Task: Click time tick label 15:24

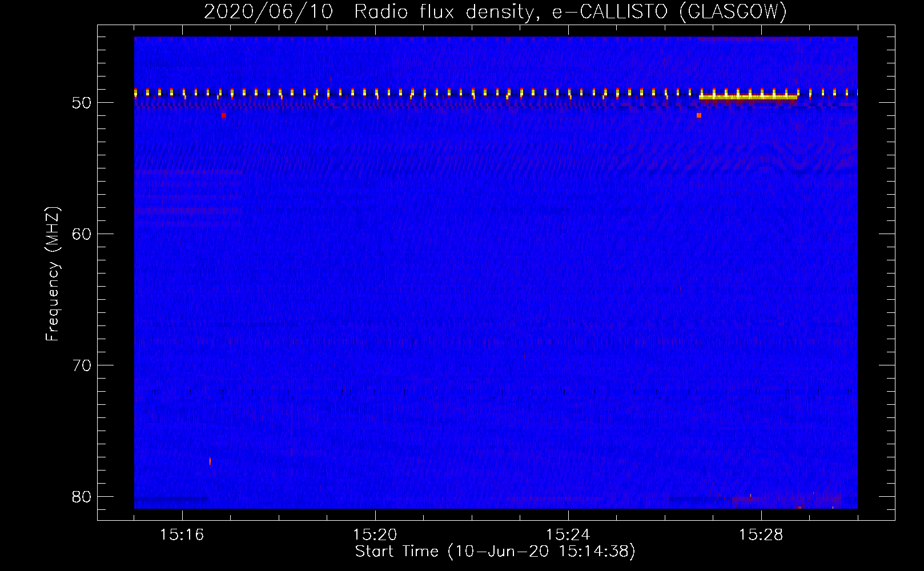Action: pyautogui.click(x=568, y=535)
